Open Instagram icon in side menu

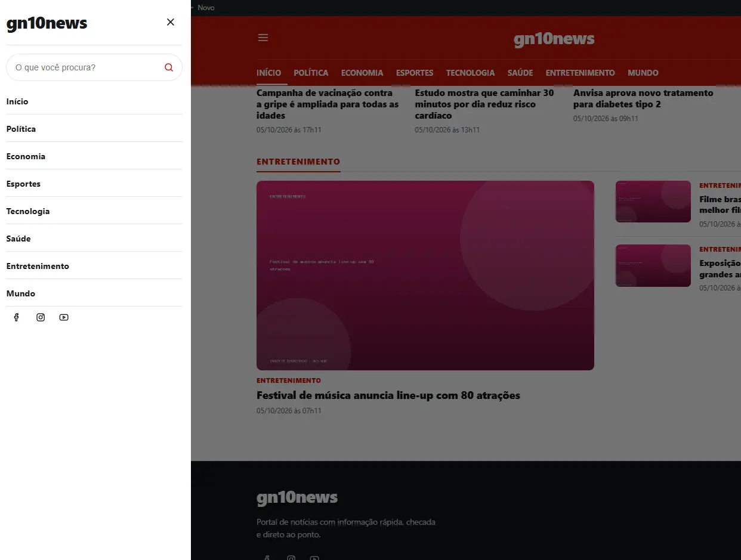click(x=41, y=317)
